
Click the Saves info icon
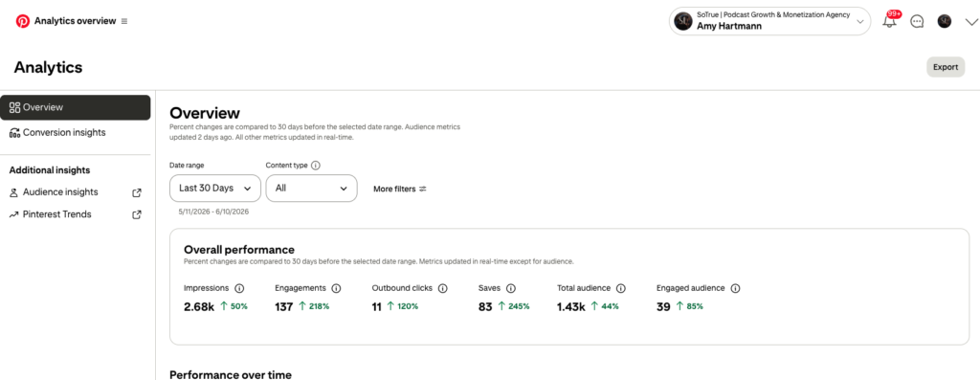[511, 289]
